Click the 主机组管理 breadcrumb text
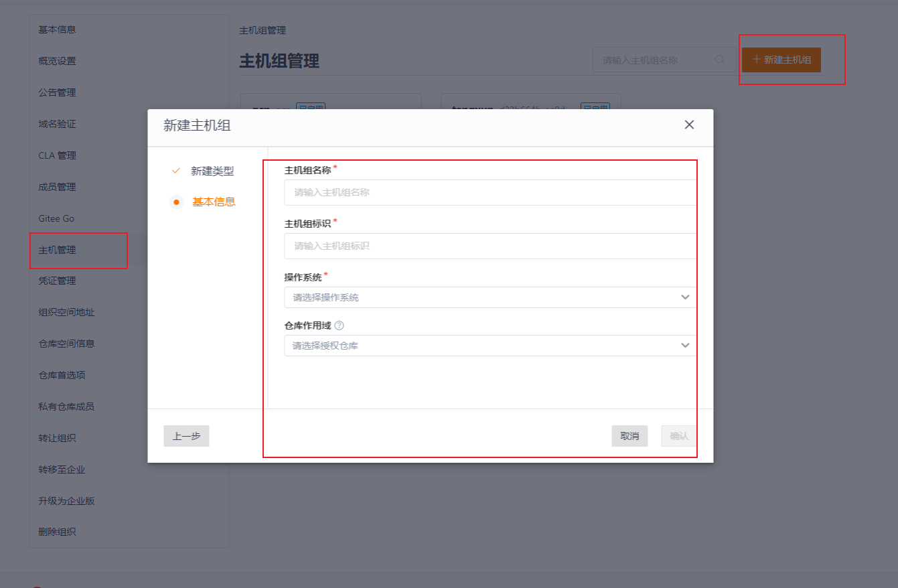898x588 pixels. pyautogui.click(x=263, y=30)
